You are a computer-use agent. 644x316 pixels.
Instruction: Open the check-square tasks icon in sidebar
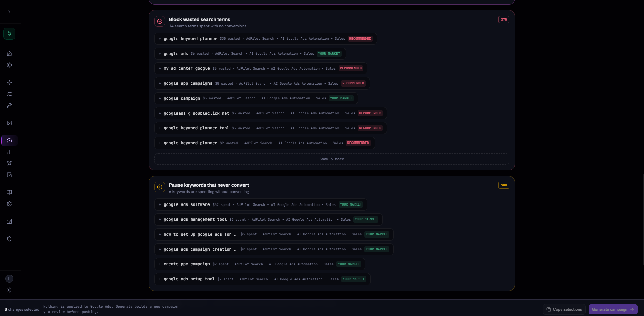9,175
